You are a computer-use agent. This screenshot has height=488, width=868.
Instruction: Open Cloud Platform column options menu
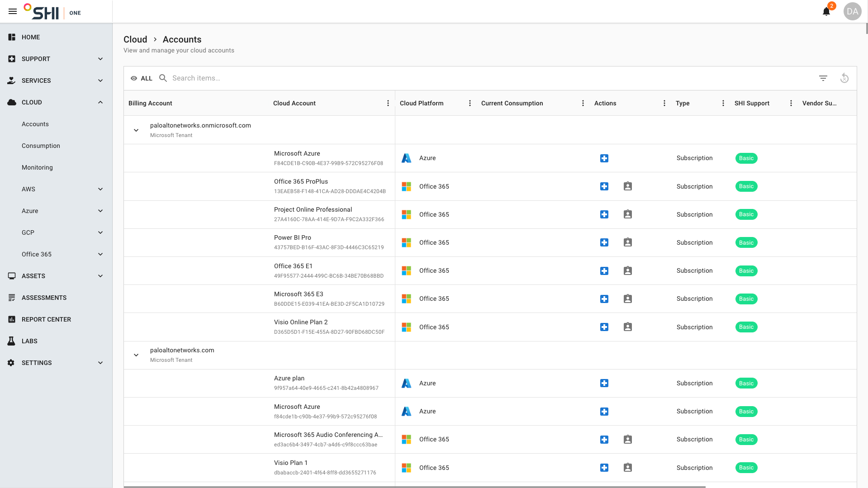click(x=470, y=103)
